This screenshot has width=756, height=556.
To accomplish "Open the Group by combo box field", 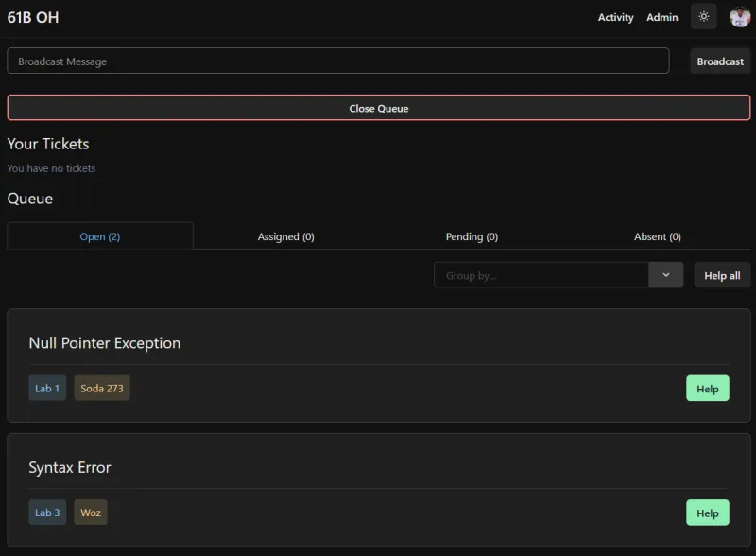I will click(x=558, y=275).
